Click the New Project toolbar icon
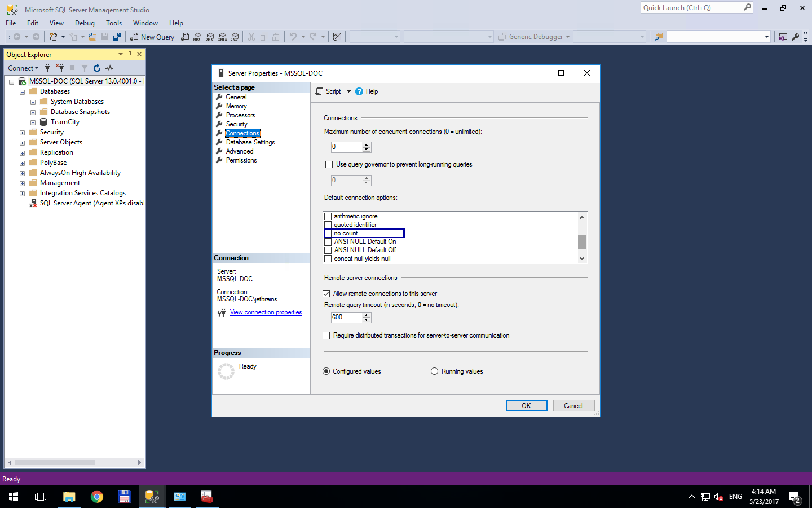The width and height of the screenshot is (812, 508). tap(54, 37)
